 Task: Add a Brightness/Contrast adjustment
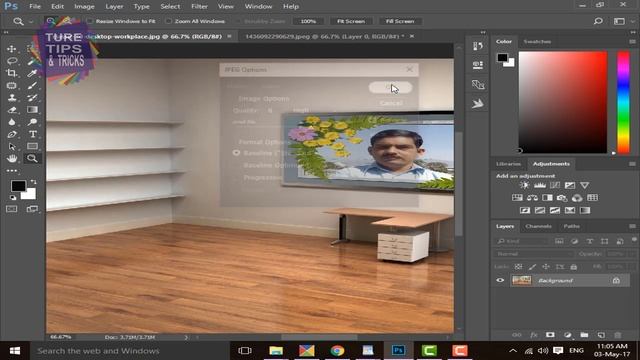(524, 185)
